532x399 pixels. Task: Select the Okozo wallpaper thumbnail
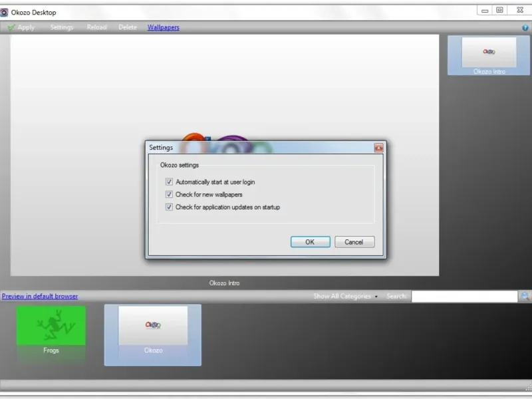click(x=153, y=335)
